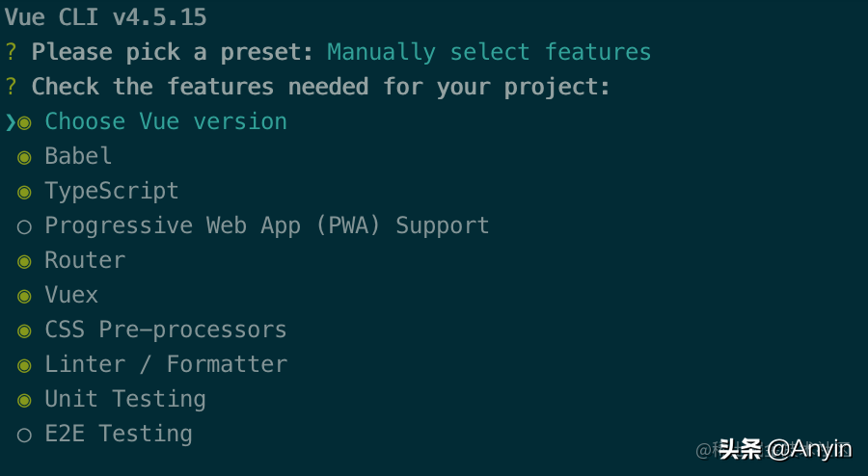
Task: Click the 'CSS Pre-processors' option text
Action: (x=166, y=330)
